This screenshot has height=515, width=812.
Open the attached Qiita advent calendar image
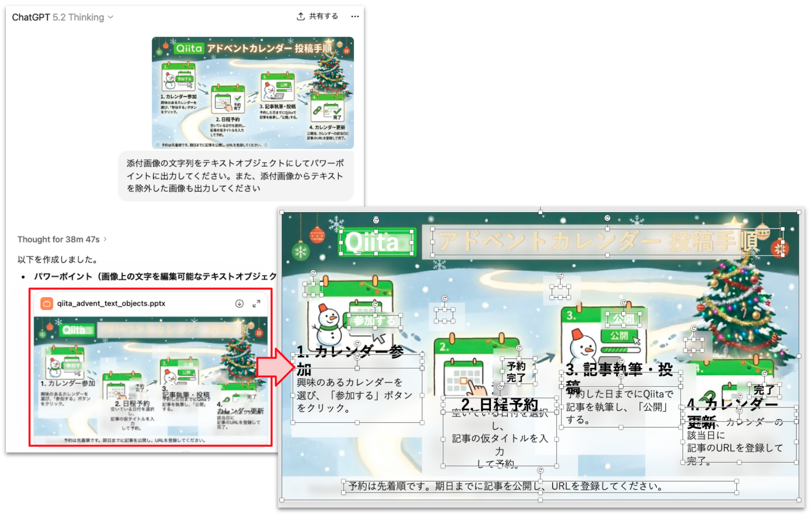(x=253, y=93)
